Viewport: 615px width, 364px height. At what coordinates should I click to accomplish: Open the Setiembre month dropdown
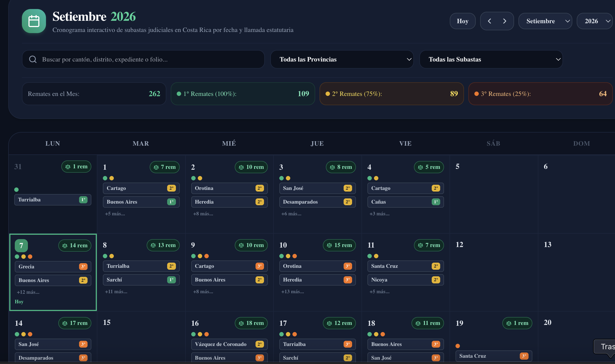pyautogui.click(x=545, y=21)
